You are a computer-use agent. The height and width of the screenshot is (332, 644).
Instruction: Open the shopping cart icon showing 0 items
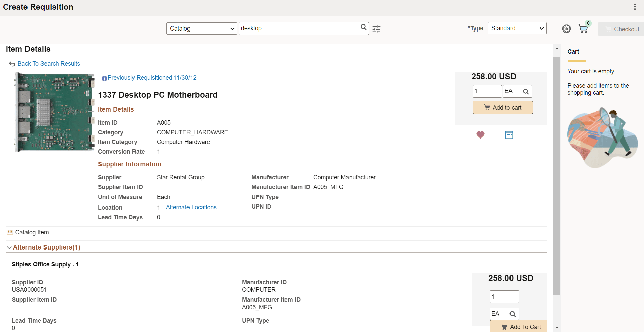[x=583, y=29]
